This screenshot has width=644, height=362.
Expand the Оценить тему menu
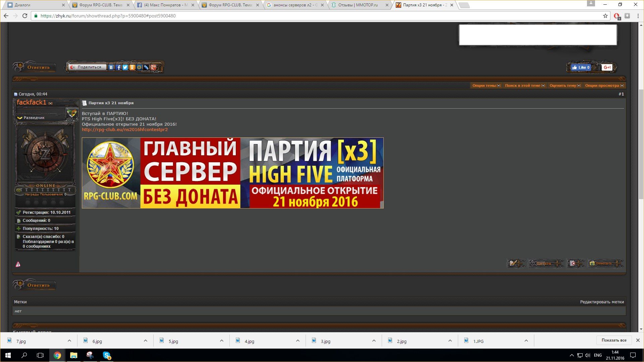pos(565,85)
